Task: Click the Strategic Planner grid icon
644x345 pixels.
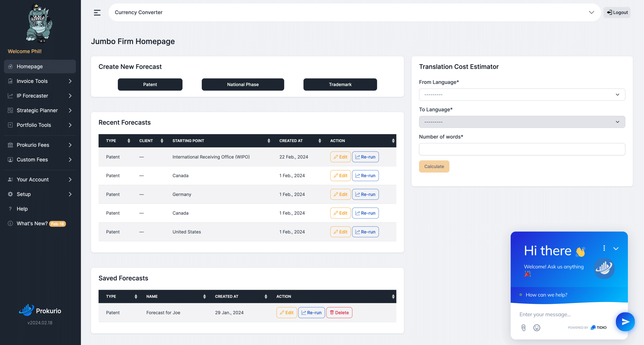Action: click(10, 110)
